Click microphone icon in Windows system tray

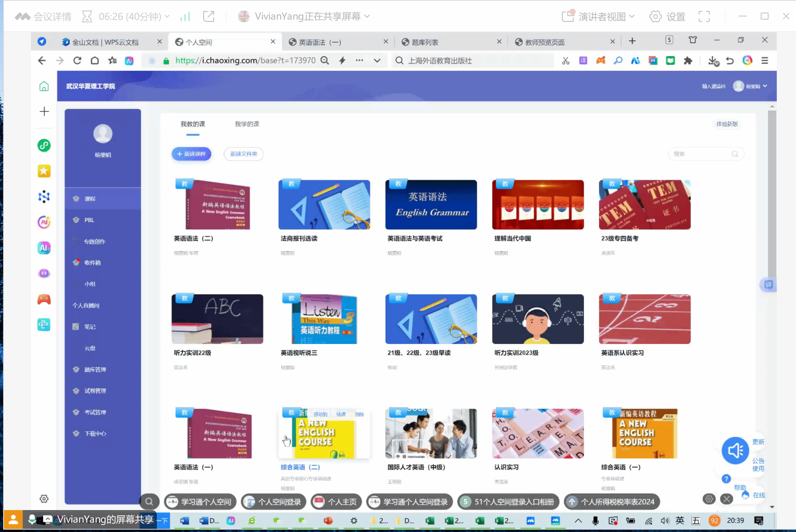(595, 521)
